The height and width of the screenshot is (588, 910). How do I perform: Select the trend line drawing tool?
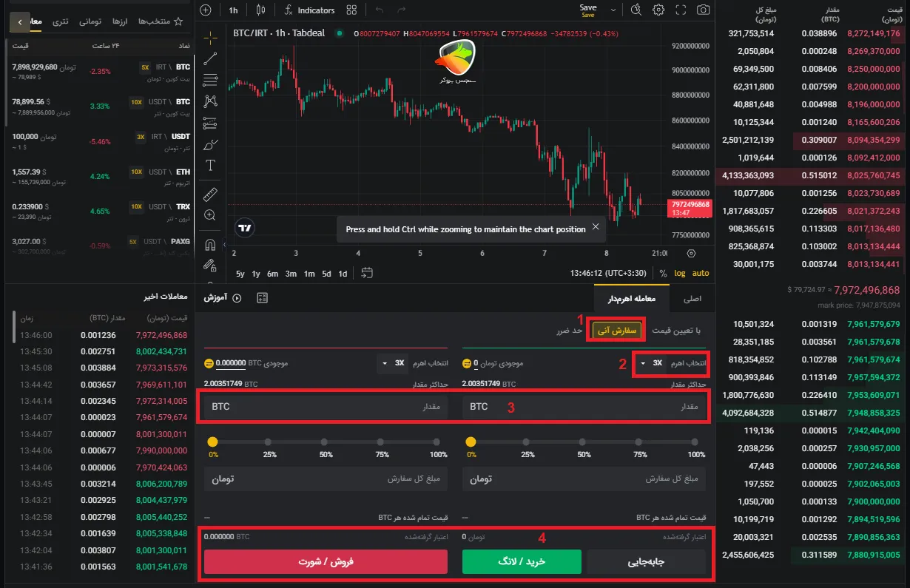210,58
